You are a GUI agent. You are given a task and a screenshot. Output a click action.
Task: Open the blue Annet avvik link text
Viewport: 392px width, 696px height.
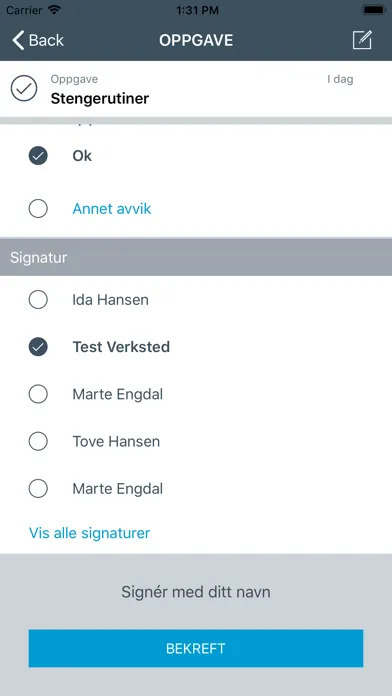pyautogui.click(x=112, y=209)
